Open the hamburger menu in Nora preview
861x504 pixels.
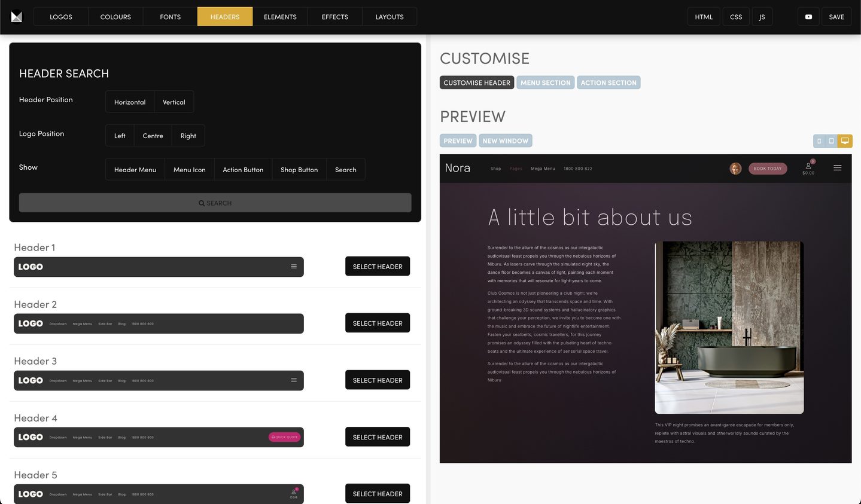tap(837, 168)
